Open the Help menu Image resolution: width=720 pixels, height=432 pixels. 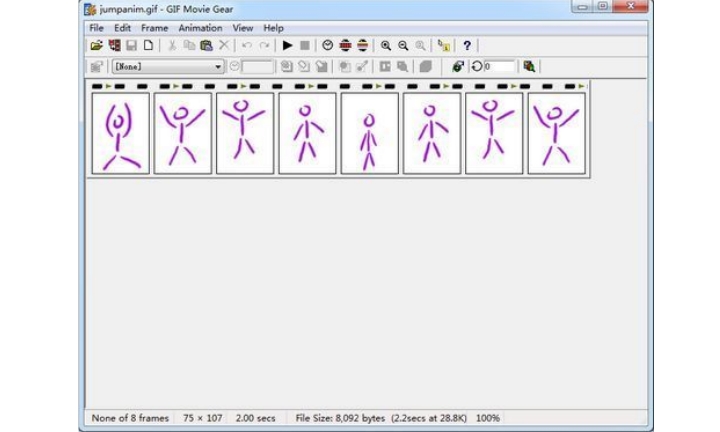coord(273,28)
